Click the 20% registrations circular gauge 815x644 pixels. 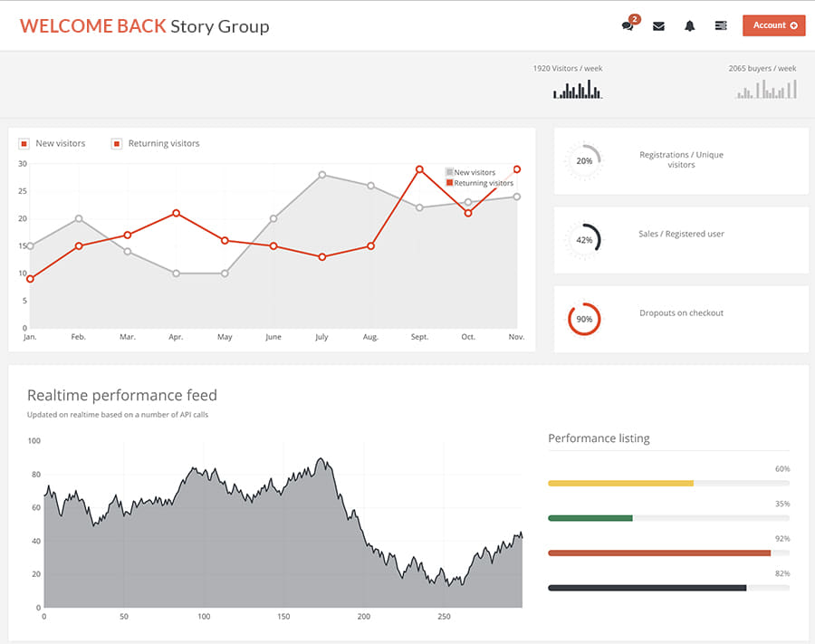coord(584,161)
